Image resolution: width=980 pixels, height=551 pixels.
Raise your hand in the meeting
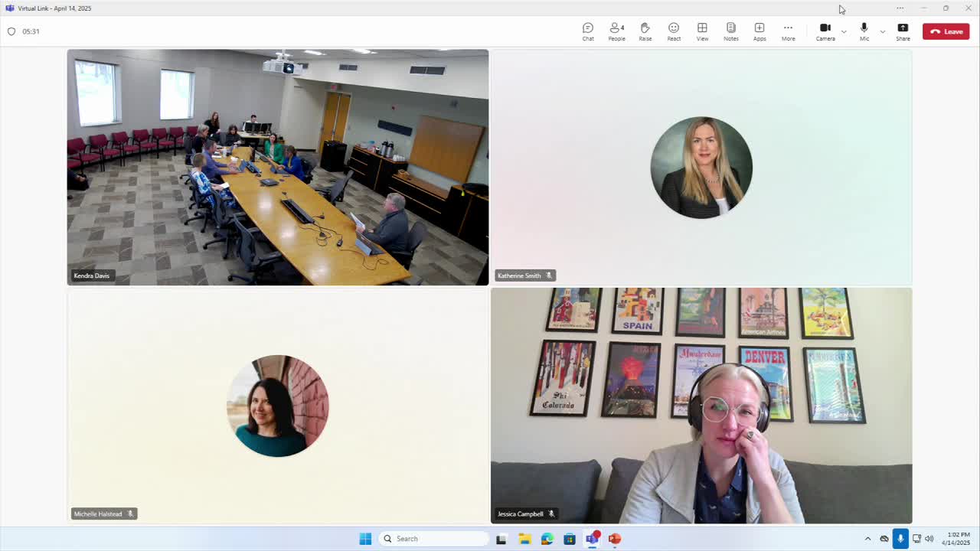645,31
